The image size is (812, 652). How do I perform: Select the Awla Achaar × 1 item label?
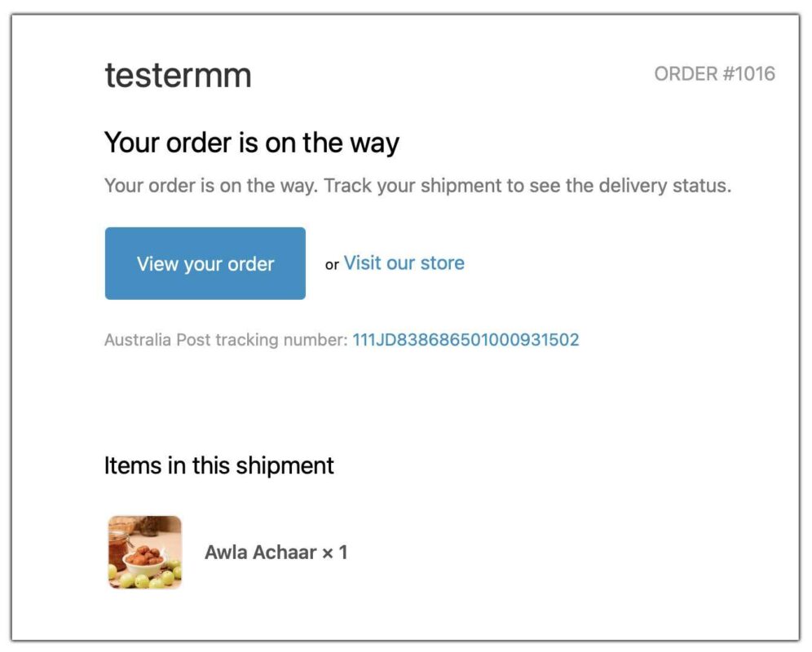277,552
